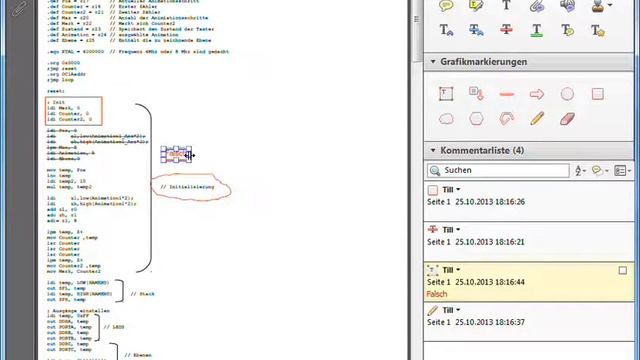Screen dimensions: 640x360
Task: Select the cloud drawing tool
Action: pos(446,119)
